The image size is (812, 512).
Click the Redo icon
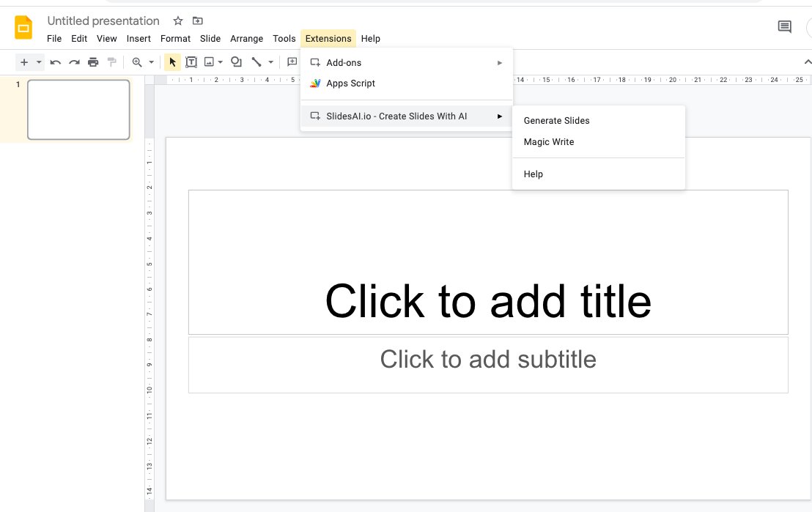pyautogui.click(x=75, y=62)
